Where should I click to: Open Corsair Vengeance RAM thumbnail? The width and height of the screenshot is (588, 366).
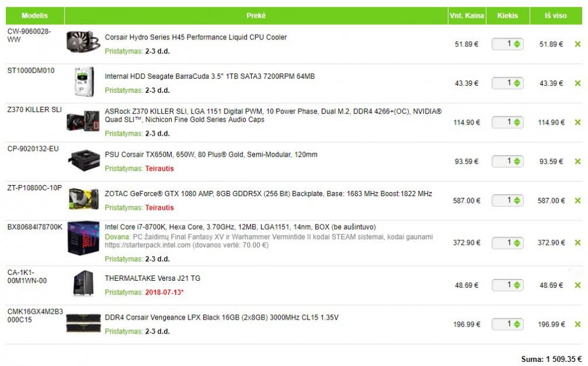83,323
